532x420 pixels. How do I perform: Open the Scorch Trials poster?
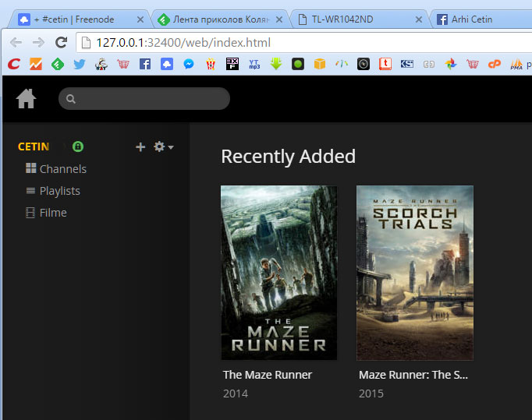point(415,273)
